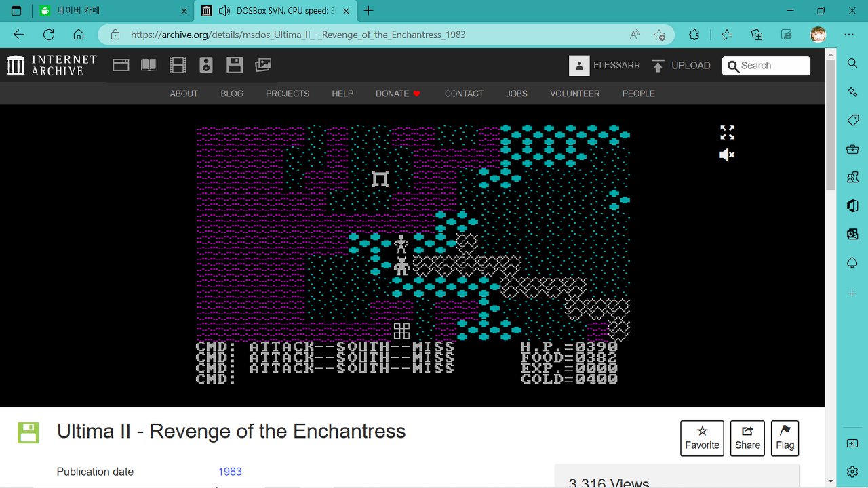This screenshot has width=868, height=488.
Task: Open the Favorites list
Action: [727, 35]
